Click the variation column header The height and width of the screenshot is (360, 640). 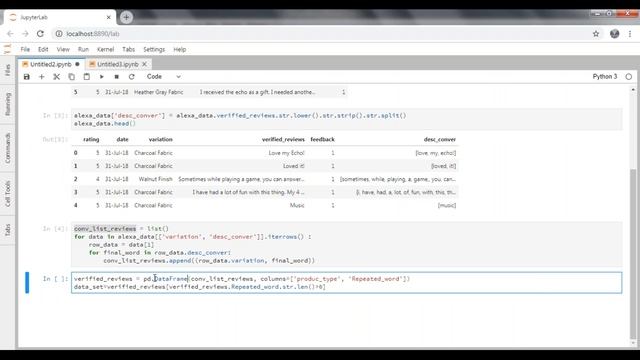point(160,139)
